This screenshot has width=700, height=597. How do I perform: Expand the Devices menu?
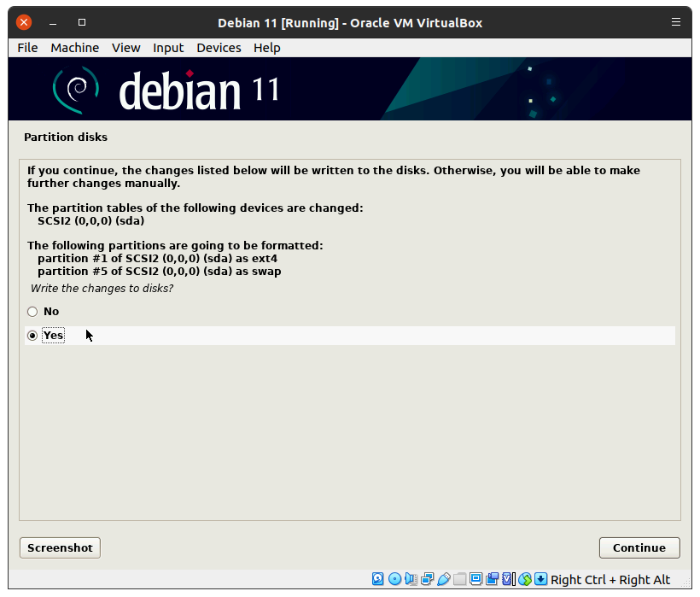coord(219,48)
